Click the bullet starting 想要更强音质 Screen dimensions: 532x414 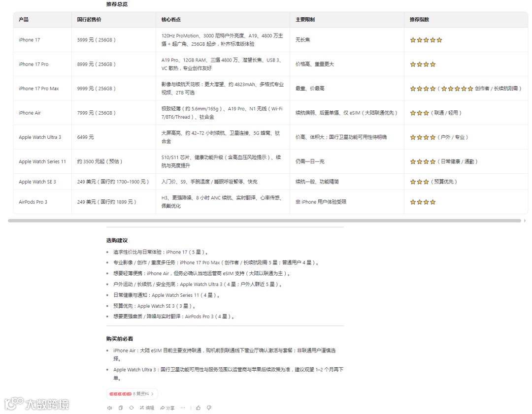pyautogui.click(x=174, y=317)
